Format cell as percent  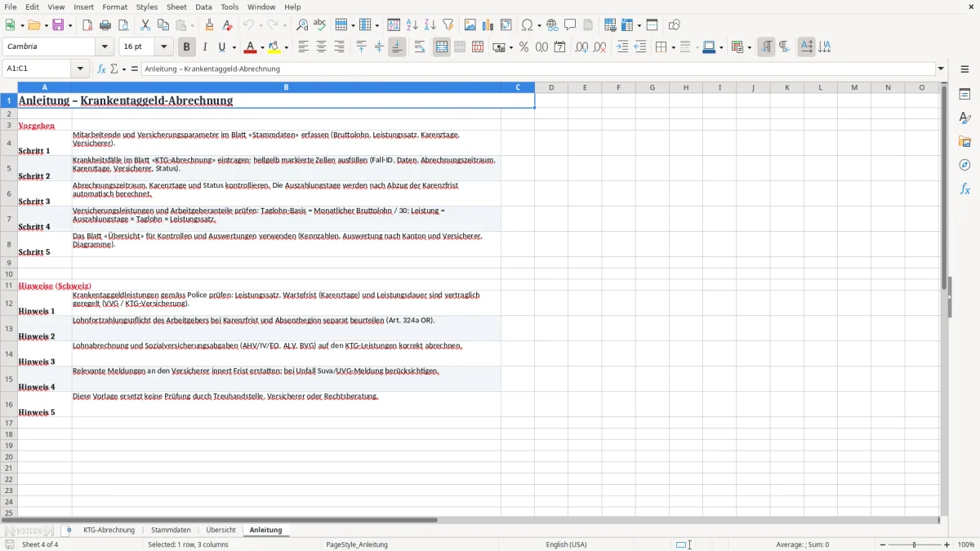524,47
